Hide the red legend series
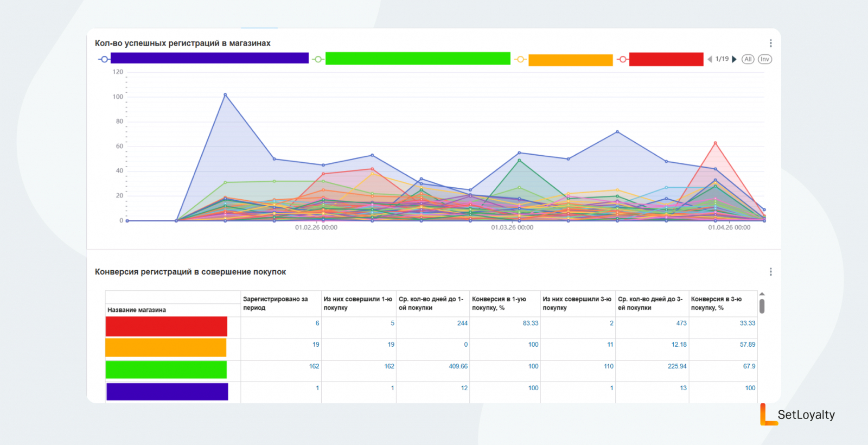Image resolution: width=868 pixels, height=445 pixels. pos(666,59)
